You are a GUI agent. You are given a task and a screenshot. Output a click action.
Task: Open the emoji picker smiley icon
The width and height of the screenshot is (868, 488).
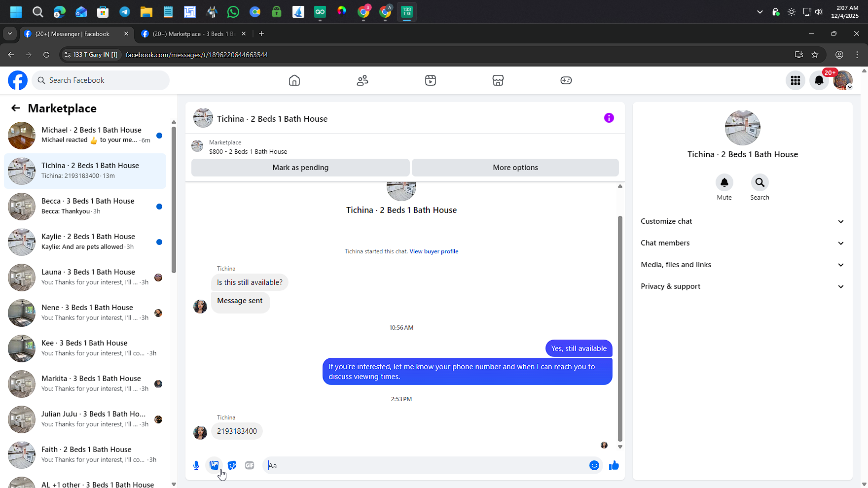click(x=594, y=465)
